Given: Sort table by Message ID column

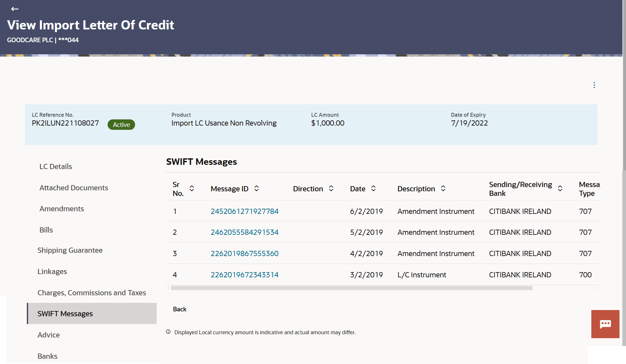Looking at the screenshot, I should pyautogui.click(x=257, y=188).
